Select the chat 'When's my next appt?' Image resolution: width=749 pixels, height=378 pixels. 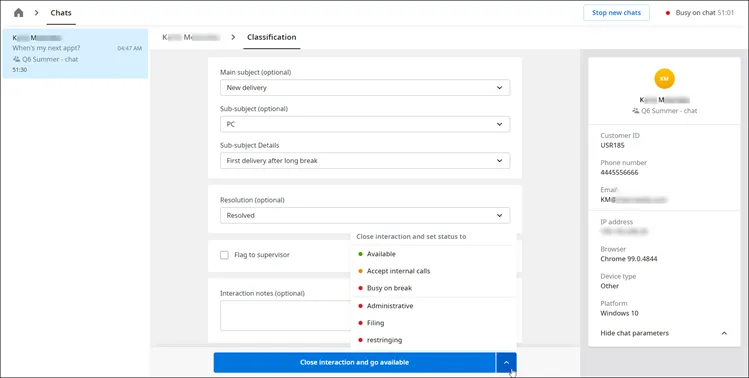(75, 54)
